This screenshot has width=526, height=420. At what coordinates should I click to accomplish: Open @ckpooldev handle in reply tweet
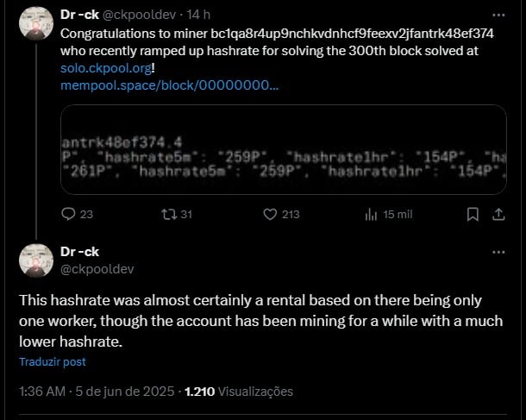tap(97, 269)
